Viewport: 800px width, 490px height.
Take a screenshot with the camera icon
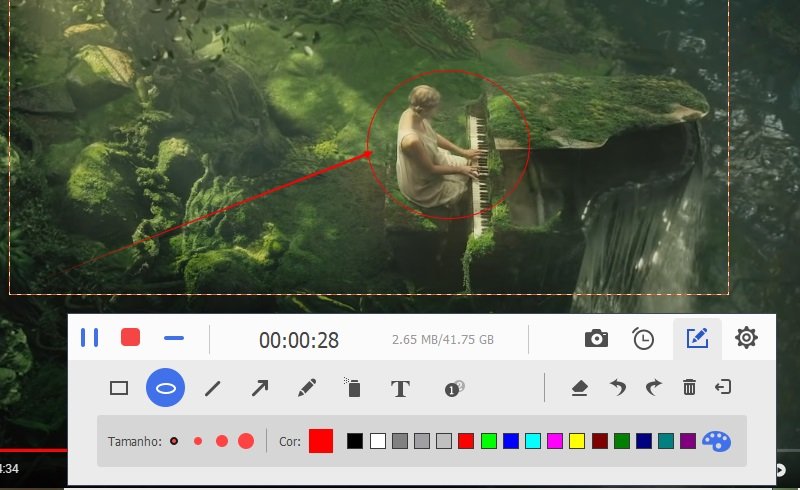tap(596, 338)
